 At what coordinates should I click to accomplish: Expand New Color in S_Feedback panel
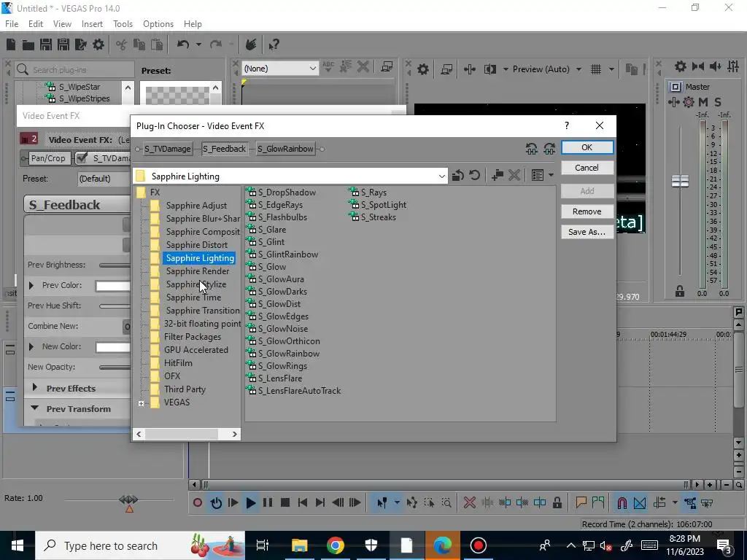point(31,346)
